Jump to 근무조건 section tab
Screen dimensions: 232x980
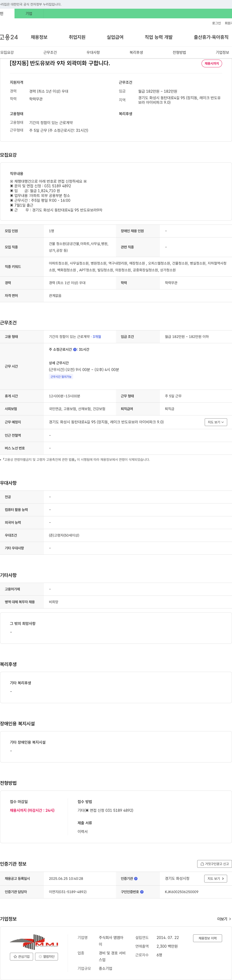coord(50,53)
